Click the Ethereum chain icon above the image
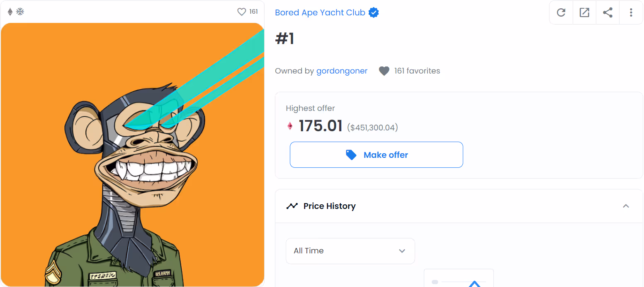644x287 pixels. coord(10,12)
